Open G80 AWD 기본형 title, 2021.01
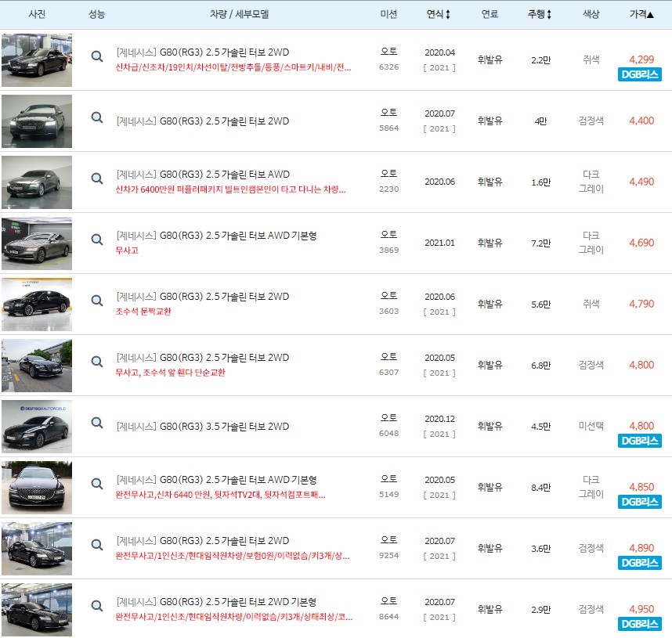 click(x=216, y=236)
